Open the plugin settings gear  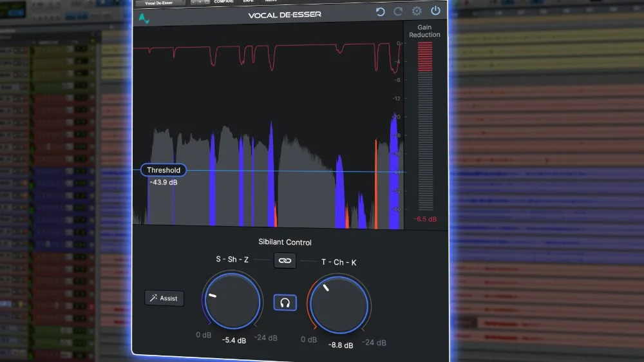[x=417, y=11]
